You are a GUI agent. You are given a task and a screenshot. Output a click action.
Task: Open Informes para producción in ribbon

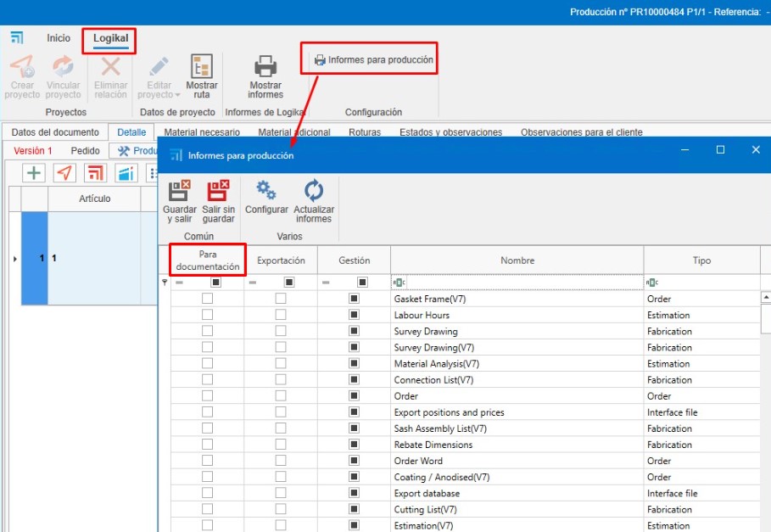click(374, 59)
